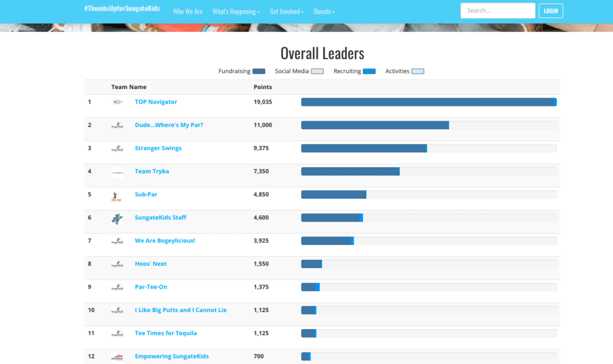This screenshot has width=613, height=364.
Task: Click the Social Media legend label
Action: tap(292, 71)
